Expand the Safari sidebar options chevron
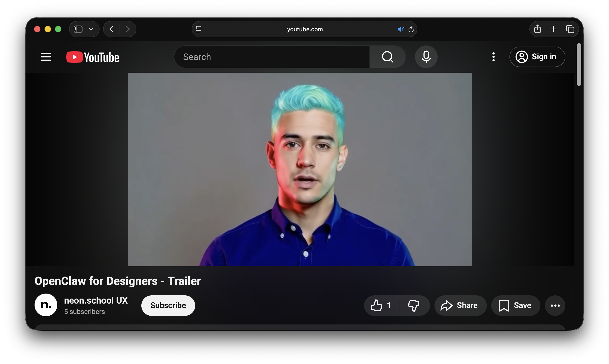Screen dimensions: 609x364 (91, 29)
